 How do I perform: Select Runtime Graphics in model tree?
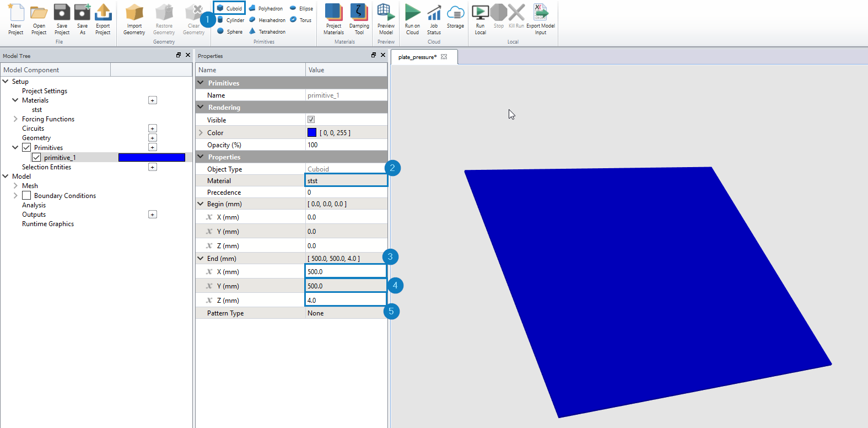tap(48, 223)
